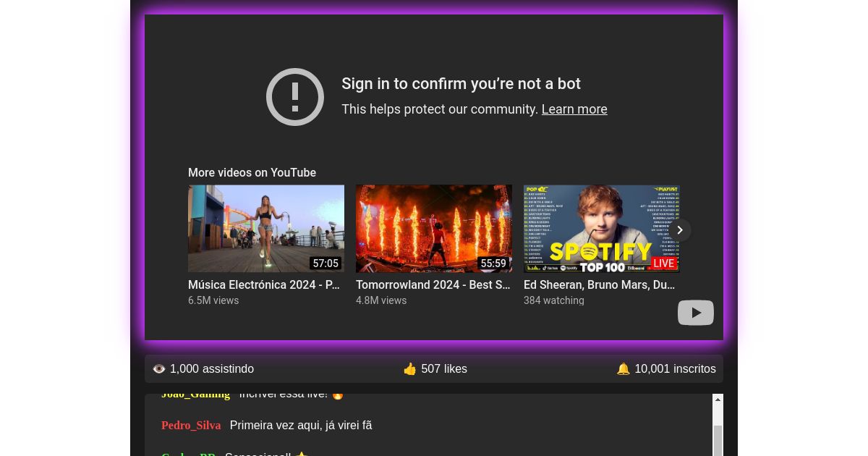Click the Pedro_Silva username in chat
The width and height of the screenshot is (868, 456).
(x=191, y=426)
